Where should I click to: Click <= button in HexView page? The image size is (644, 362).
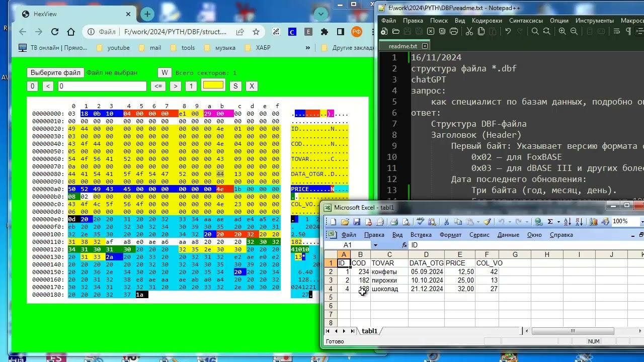click(x=158, y=86)
